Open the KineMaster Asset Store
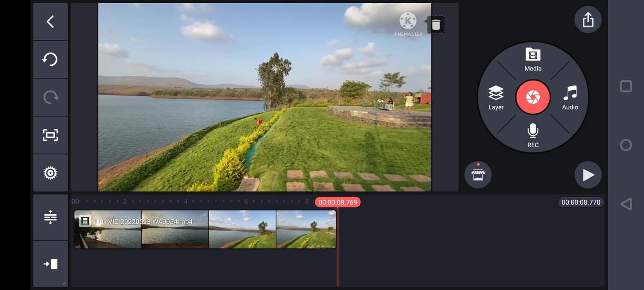 click(x=478, y=174)
